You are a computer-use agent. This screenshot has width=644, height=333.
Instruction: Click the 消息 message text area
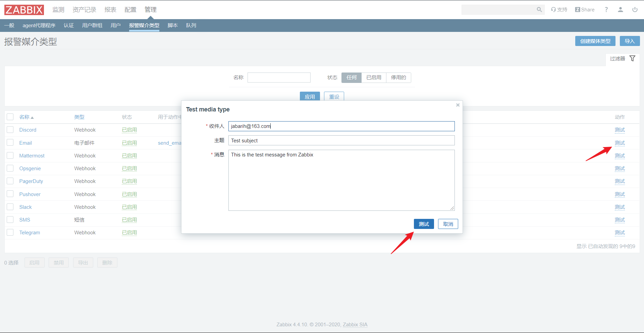click(341, 180)
